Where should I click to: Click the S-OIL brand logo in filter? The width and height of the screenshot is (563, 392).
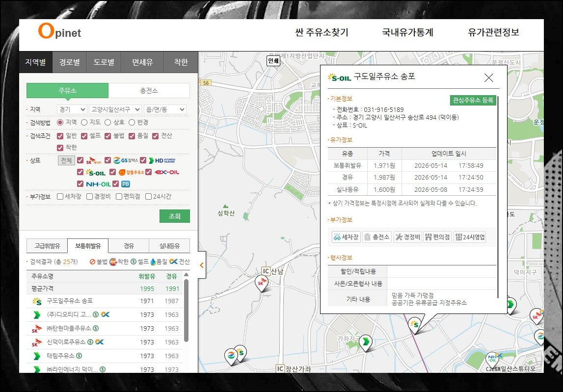tap(96, 172)
